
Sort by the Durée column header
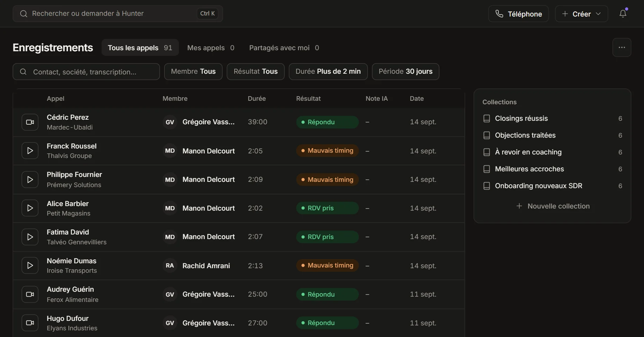point(257,99)
